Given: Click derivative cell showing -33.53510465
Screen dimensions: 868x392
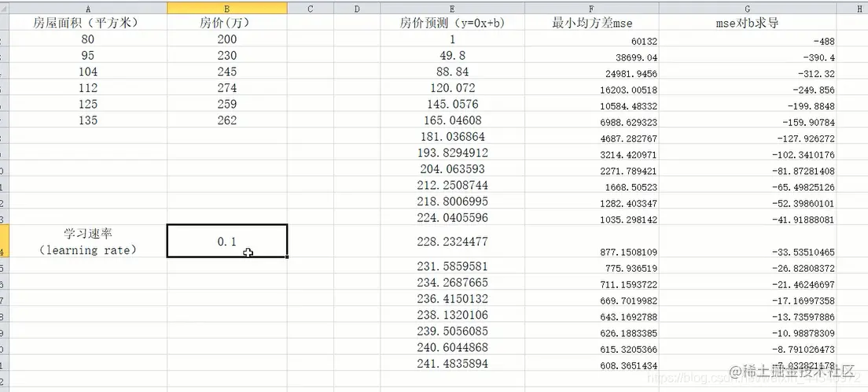Looking at the screenshot, I should pos(748,241).
